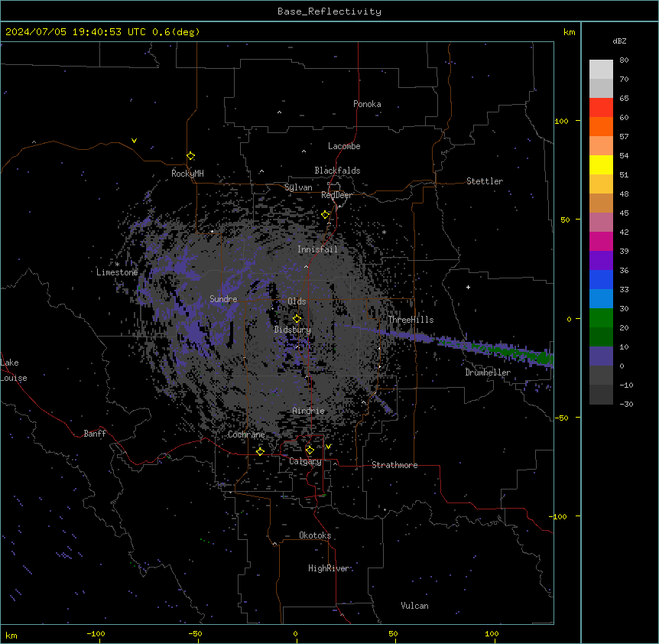
Task: Select the royal blue 33-36 dBZ legend swatch
Action: click(601, 279)
